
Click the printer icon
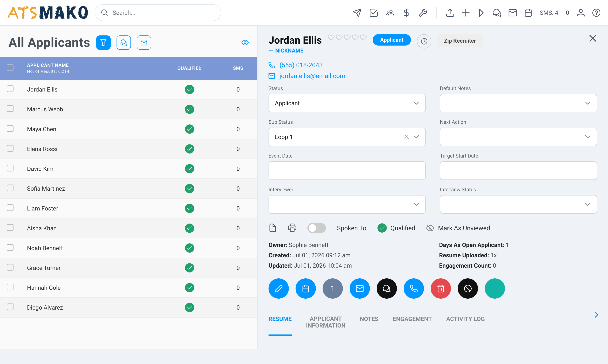coord(292,228)
